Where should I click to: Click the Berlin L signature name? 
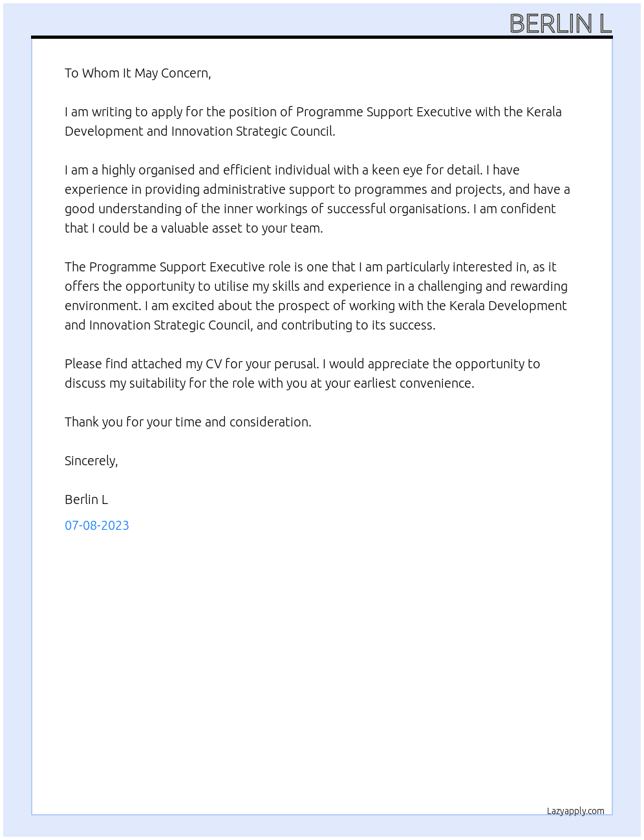coord(86,499)
